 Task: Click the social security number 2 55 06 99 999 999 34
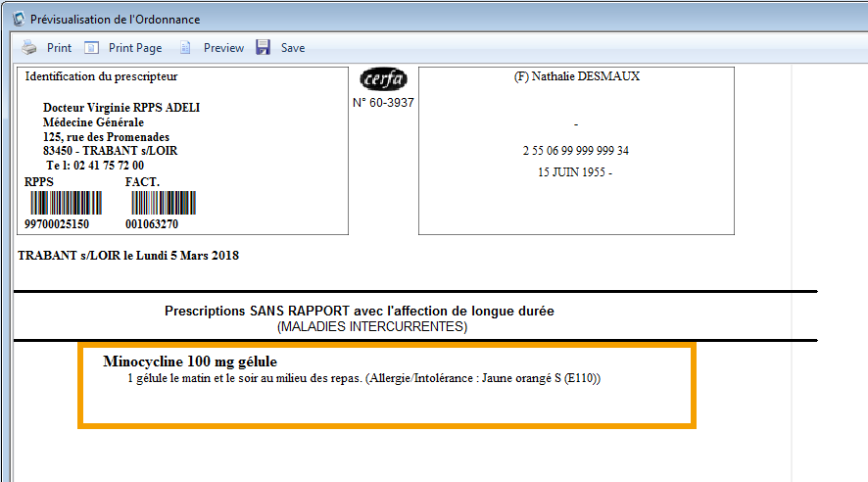[x=576, y=151]
